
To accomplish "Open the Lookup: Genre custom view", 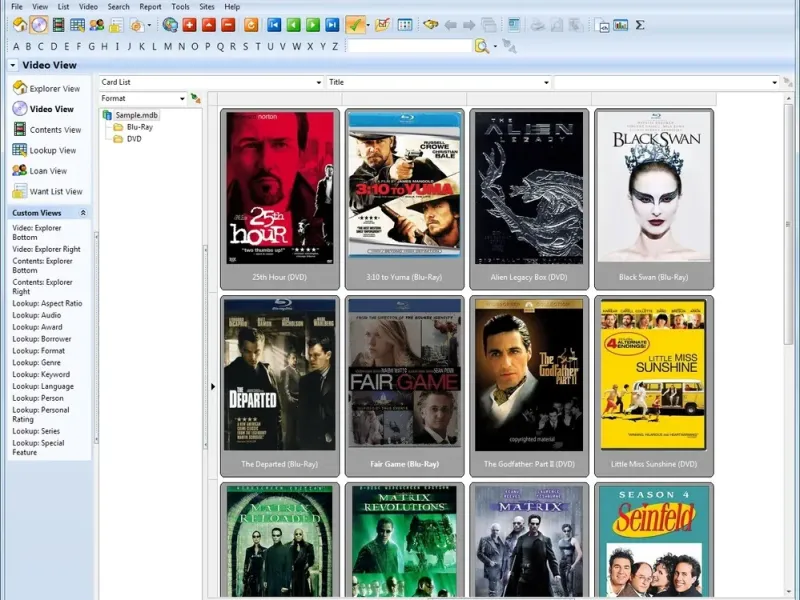I will point(36,362).
